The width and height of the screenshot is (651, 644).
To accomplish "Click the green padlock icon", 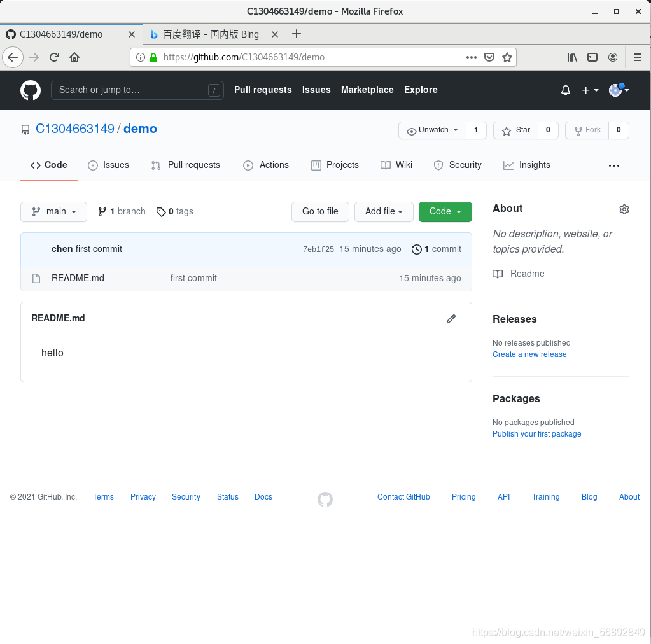I will coord(153,57).
